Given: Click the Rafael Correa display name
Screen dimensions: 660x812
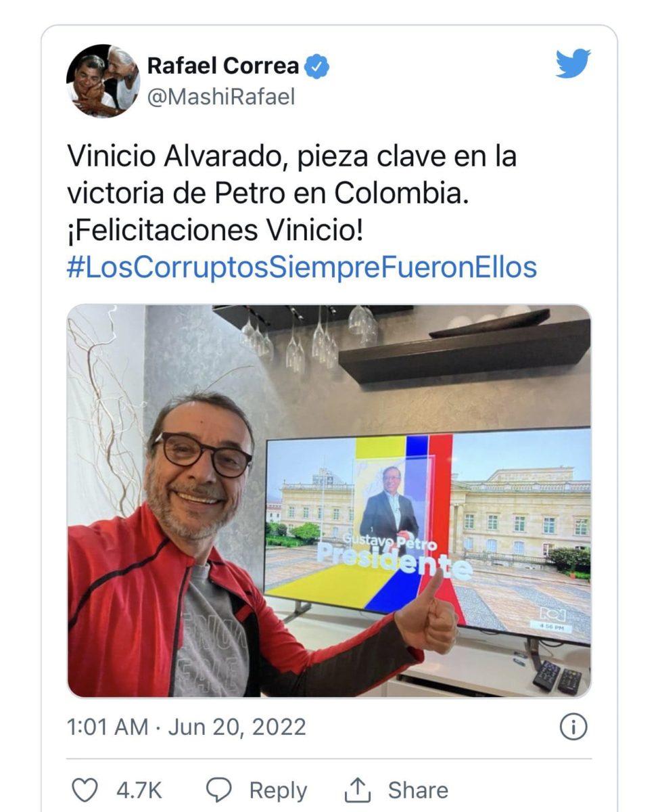Looking at the screenshot, I should coord(223,66).
